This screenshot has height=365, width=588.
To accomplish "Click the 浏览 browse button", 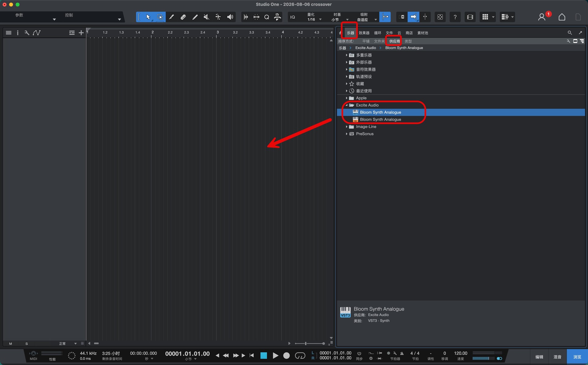I will pos(577,357).
